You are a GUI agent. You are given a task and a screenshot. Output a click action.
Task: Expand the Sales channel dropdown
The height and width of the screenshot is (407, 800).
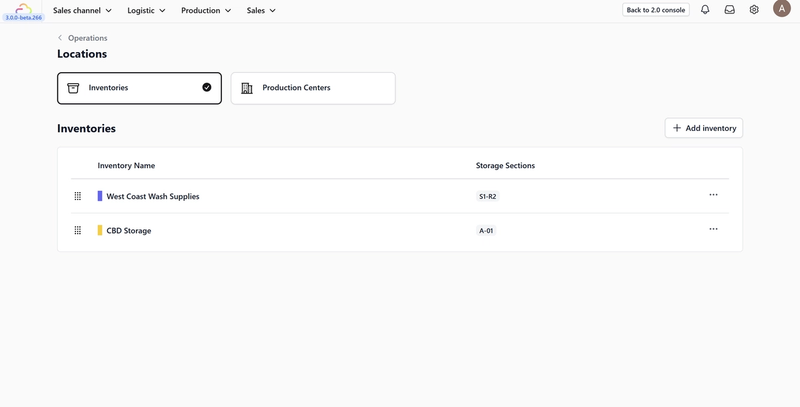coord(82,10)
